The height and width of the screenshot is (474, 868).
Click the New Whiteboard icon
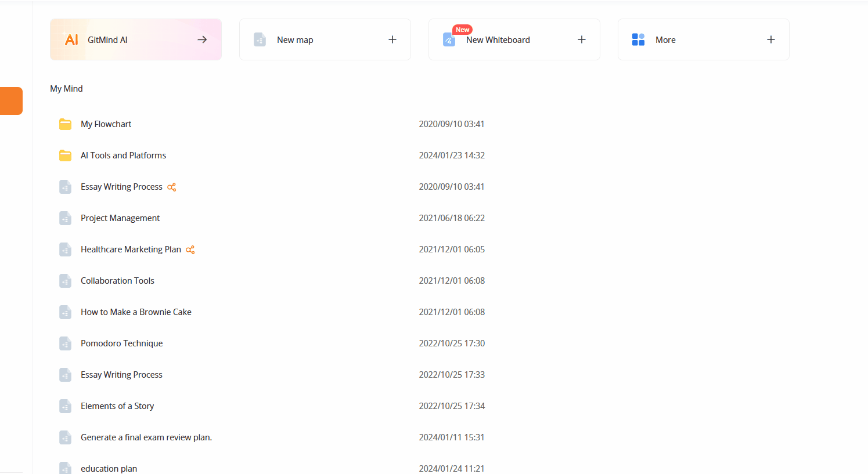tap(449, 39)
